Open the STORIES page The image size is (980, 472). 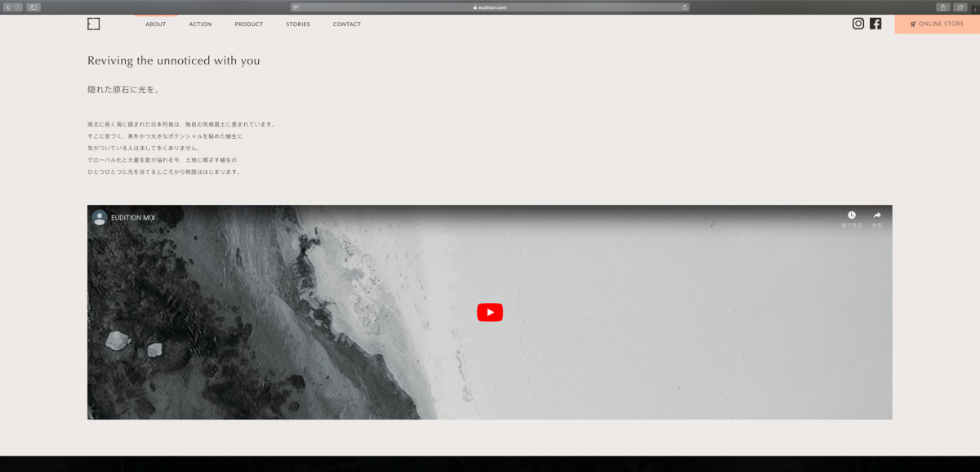298,24
